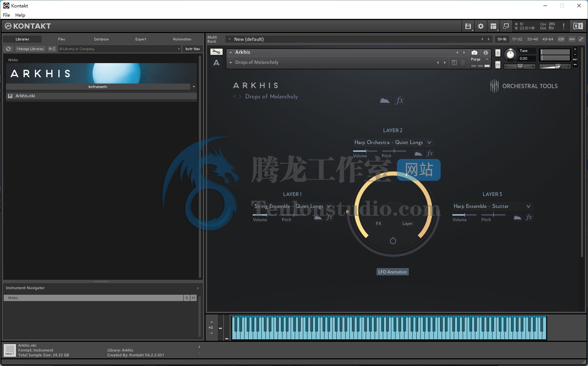Open Layer 2 envelope icon
This screenshot has width=588, height=366.
[x=419, y=153]
